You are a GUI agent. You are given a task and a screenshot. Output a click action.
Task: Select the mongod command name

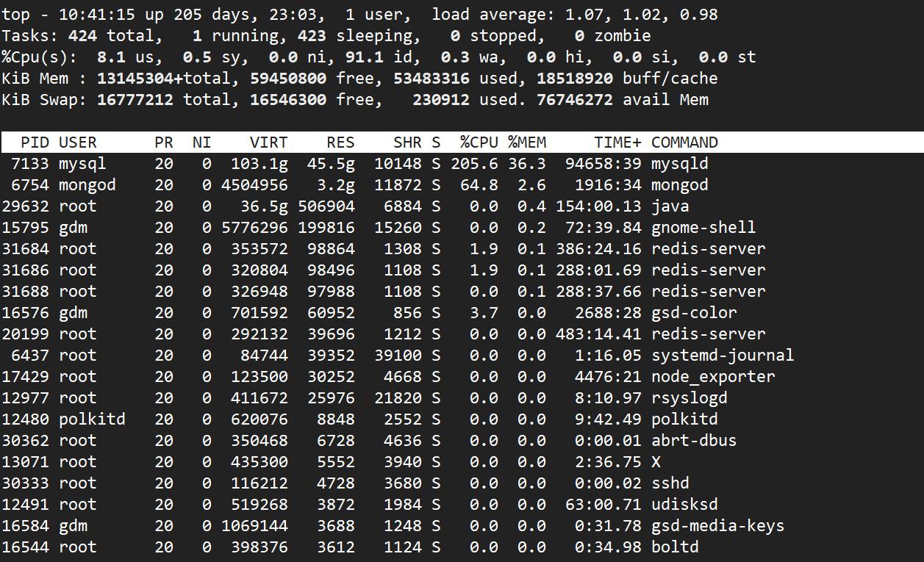coord(680,185)
